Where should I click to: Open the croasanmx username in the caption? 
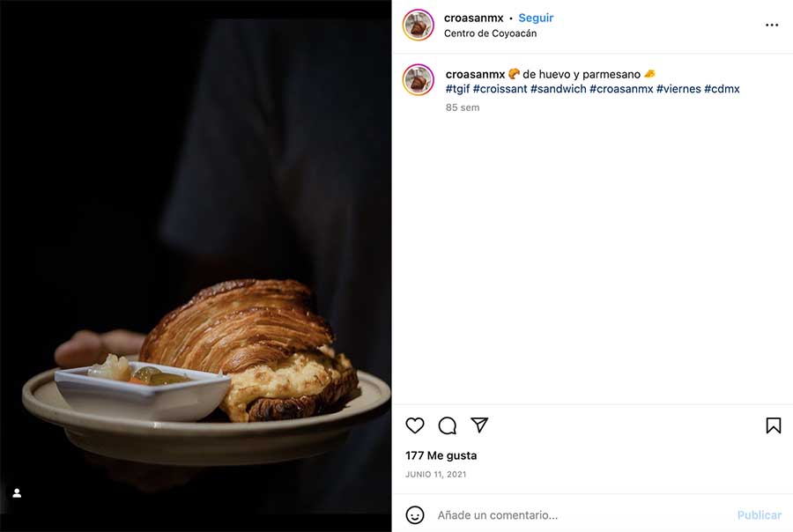(x=475, y=74)
